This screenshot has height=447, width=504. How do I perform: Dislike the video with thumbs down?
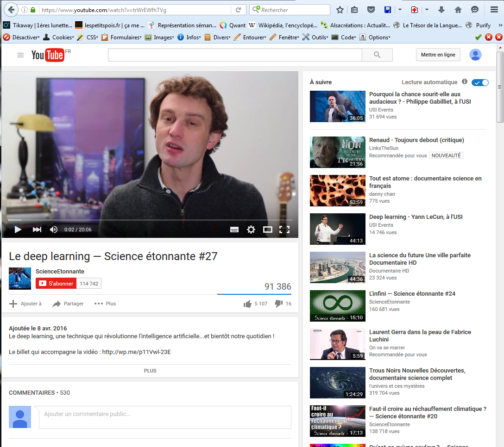click(x=279, y=304)
